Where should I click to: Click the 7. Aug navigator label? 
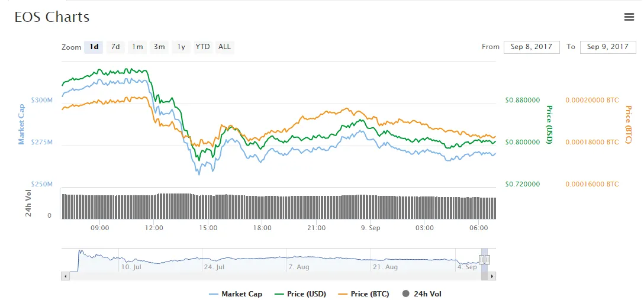click(x=298, y=267)
